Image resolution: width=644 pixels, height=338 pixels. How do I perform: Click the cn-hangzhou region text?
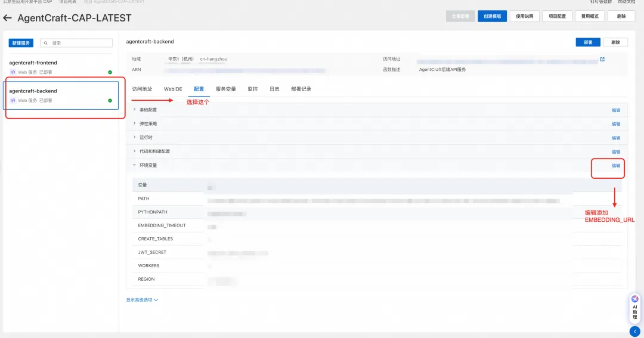[213, 59]
